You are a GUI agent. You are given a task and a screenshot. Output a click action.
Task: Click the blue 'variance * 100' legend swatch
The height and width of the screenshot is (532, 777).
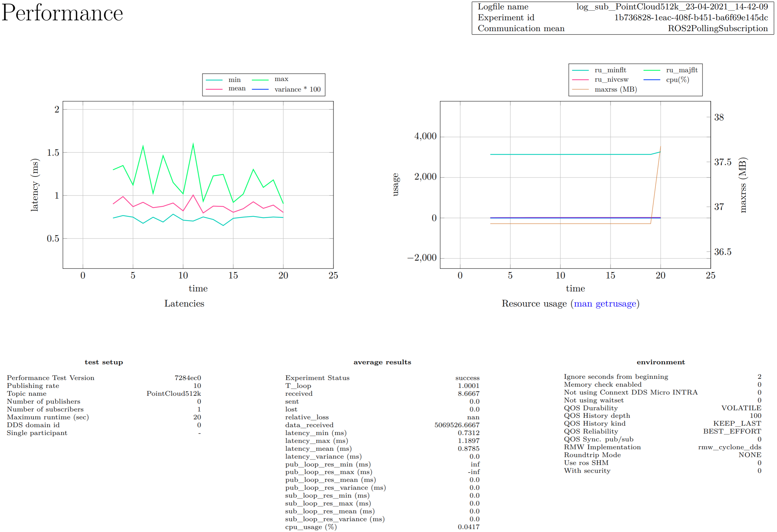[x=260, y=89]
